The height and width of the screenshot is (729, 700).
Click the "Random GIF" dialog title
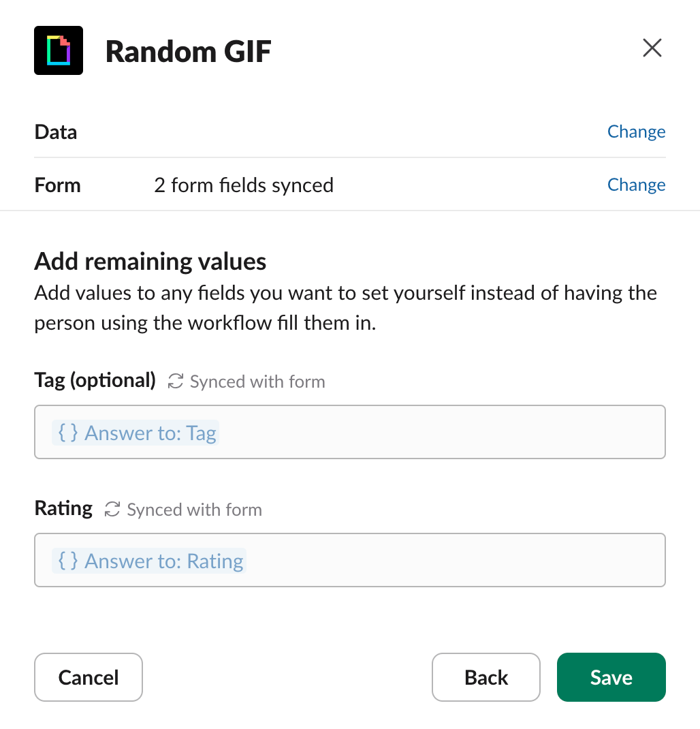[189, 51]
